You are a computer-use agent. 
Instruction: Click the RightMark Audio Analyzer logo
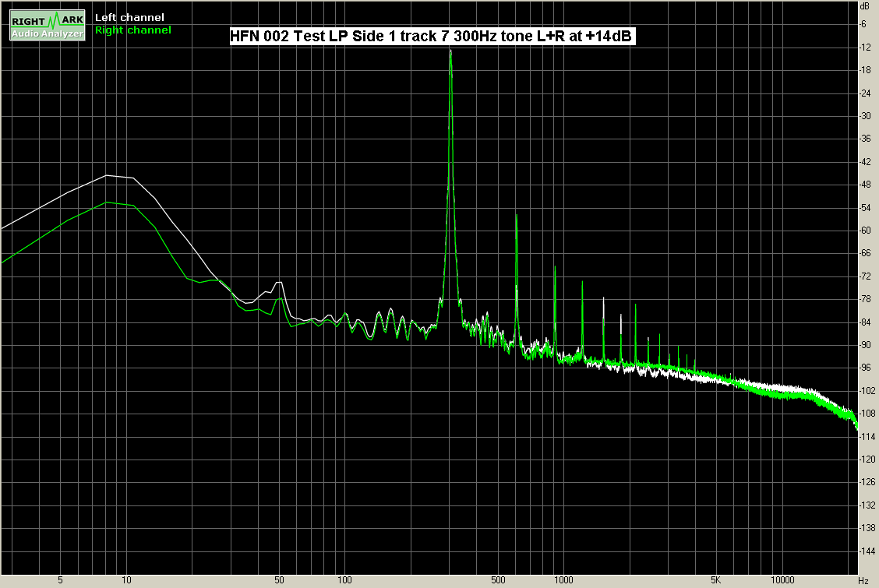tap(48, 25)
